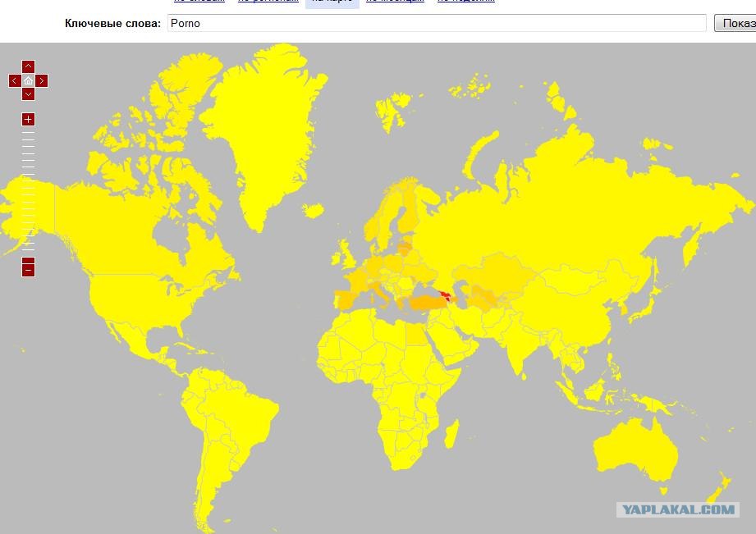
Task: Pan the map right with the arrow
Action: [x=42, y=80]
